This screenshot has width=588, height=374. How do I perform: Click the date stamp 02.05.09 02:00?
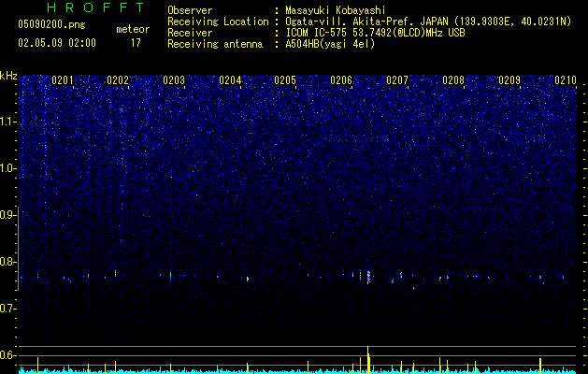[x=57, y=43]
